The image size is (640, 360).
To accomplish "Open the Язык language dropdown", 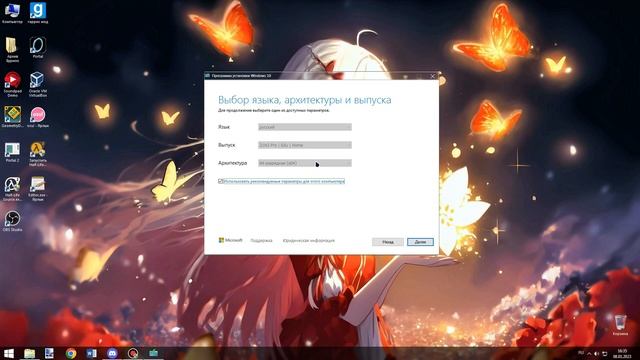I will (304, 127).
